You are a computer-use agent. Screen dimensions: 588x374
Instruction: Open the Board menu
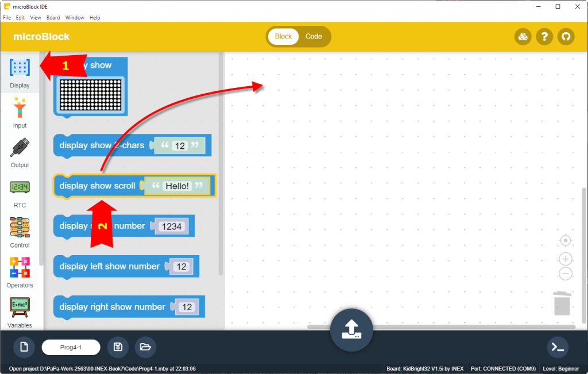click(53, 18)
